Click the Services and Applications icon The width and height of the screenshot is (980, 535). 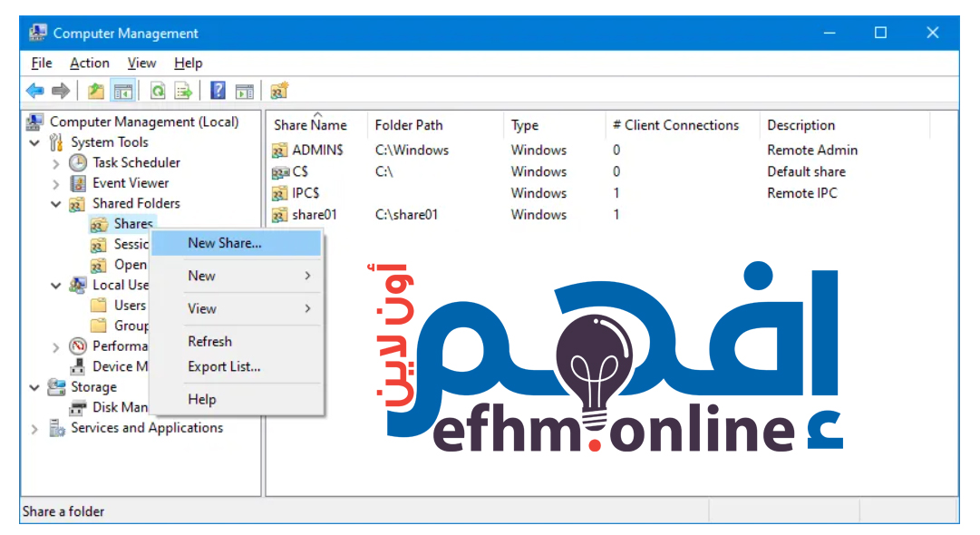point(57,428)
